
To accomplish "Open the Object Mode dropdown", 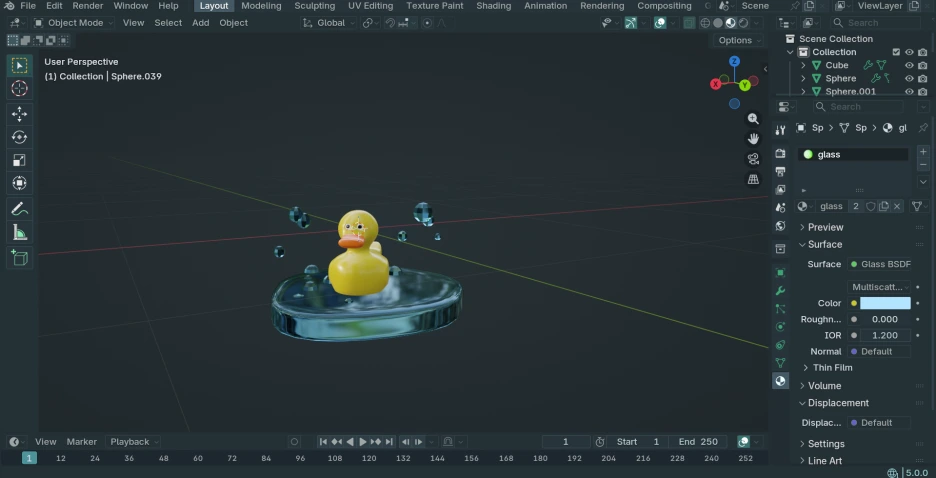I will 73,23.
